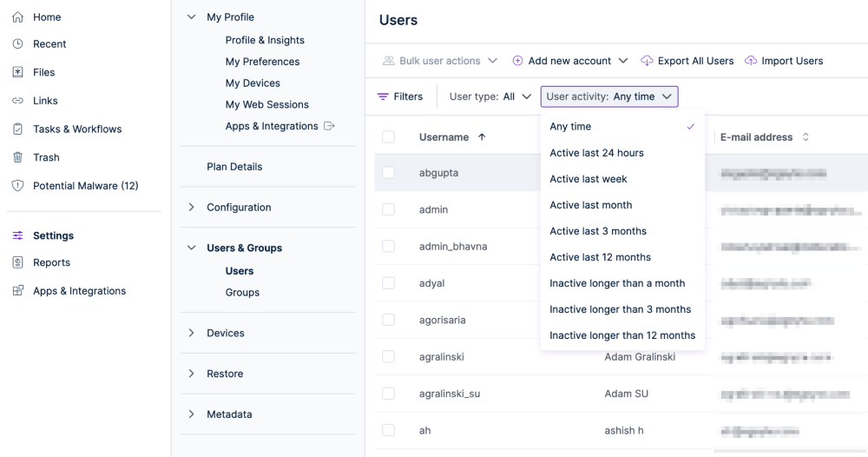Expand the Configuration section
This screenshot has height=457, width=868.
(x=192, y=208)
